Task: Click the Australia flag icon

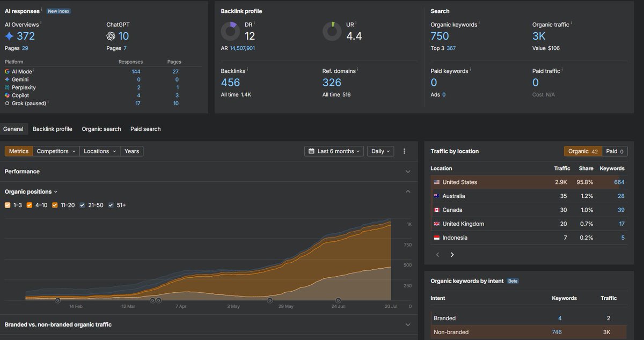Action: (437, 196)
